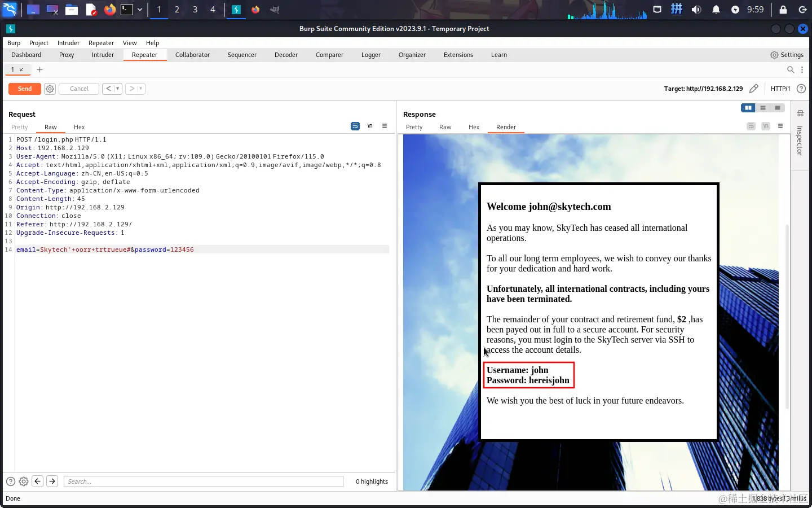
Task: Open the Repeater tabs options kebab menu
Action: pos(802,70)
